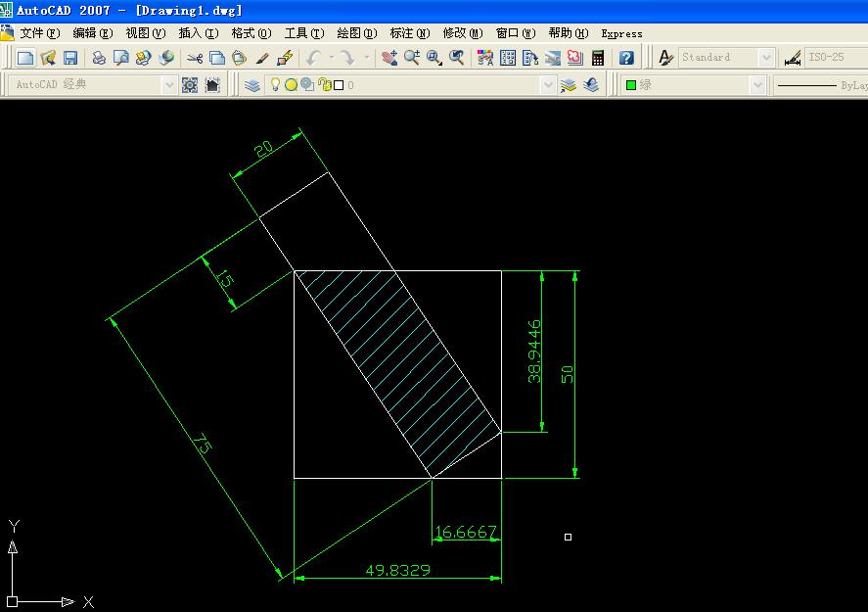Open the Properties palette icon
Viewport: 868px width, 612px height.
tap(485, 58)
